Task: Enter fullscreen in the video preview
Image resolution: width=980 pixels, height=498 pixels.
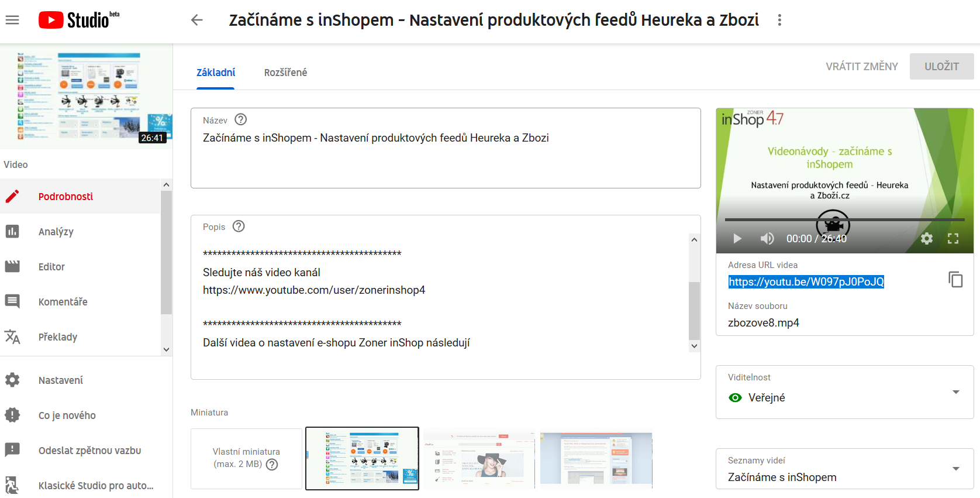Action: coord(953,239)
